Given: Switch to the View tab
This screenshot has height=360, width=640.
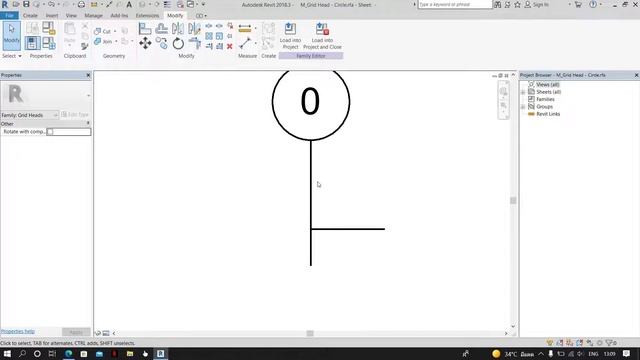Looking at the screenshot, I should click(x=71, y=16).
